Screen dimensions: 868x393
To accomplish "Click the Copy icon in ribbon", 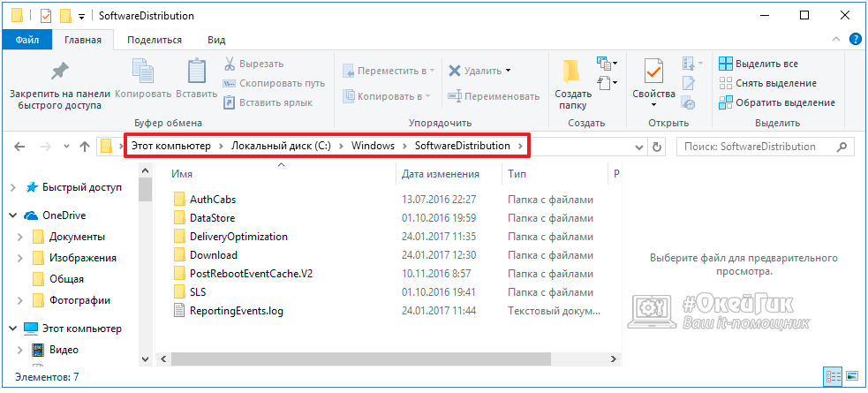I will [143, 72].
